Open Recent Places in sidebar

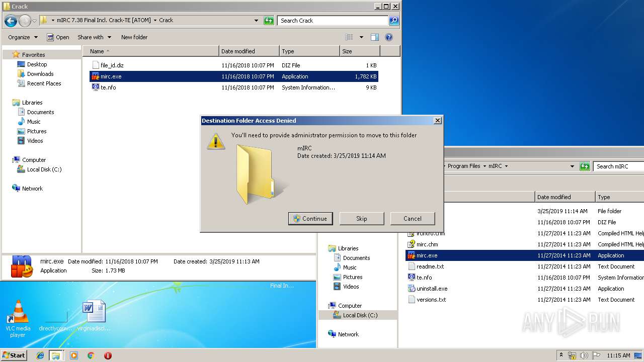point(44,83)
